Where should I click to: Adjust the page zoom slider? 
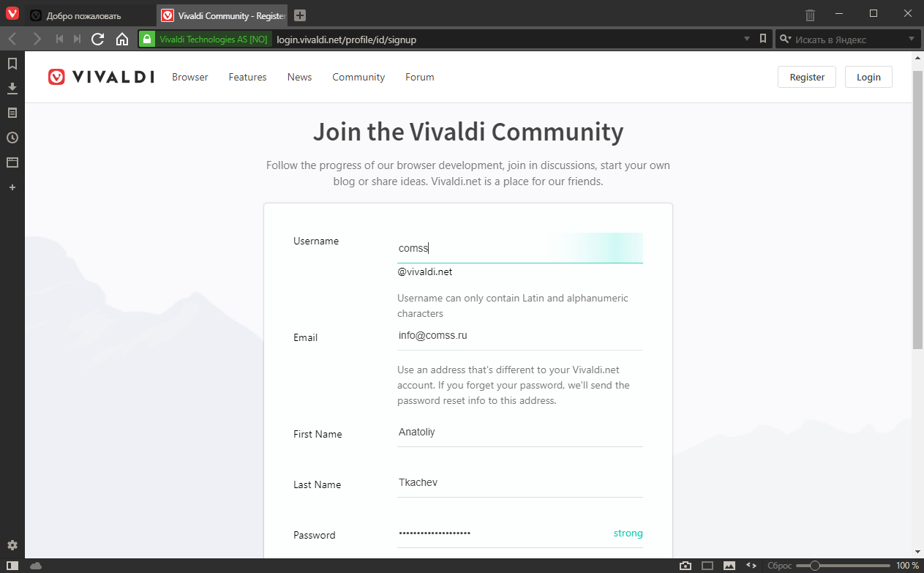pos(842,566)
